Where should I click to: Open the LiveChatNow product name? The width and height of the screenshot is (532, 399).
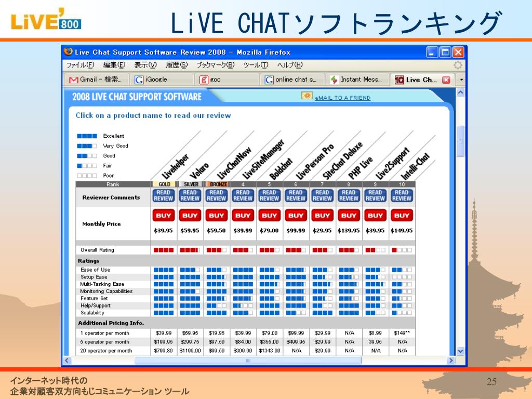coord(234,163)
